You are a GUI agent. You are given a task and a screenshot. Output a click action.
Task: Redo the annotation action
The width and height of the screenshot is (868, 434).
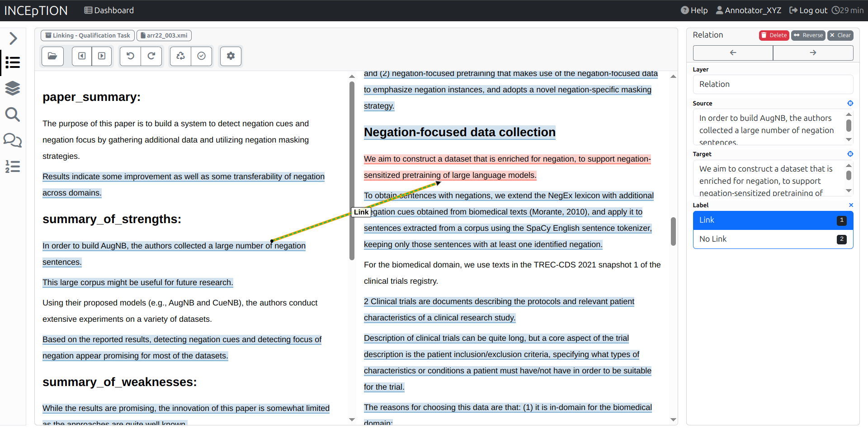tap(151, 56)
